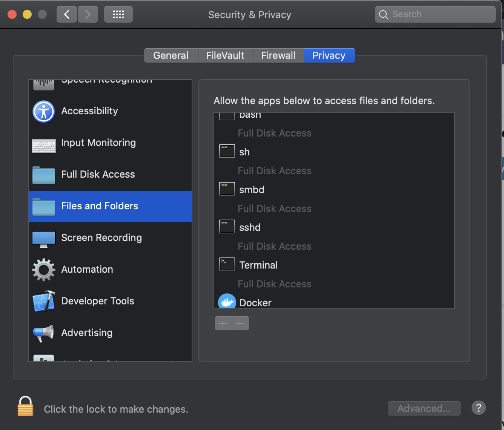Open Developer Tools privacy category
The image size is (504, 430).
click(x=97, y=301)
